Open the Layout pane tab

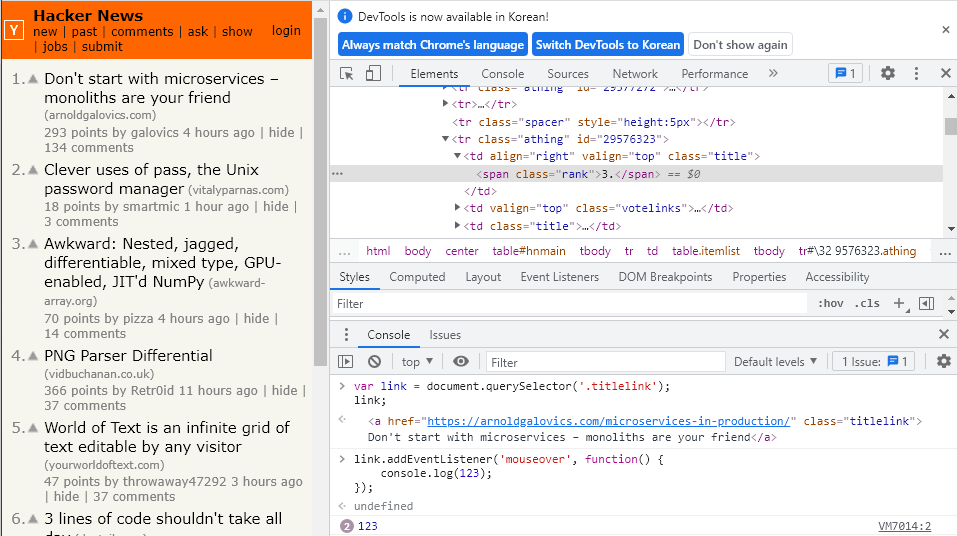(x=483, y=277)
